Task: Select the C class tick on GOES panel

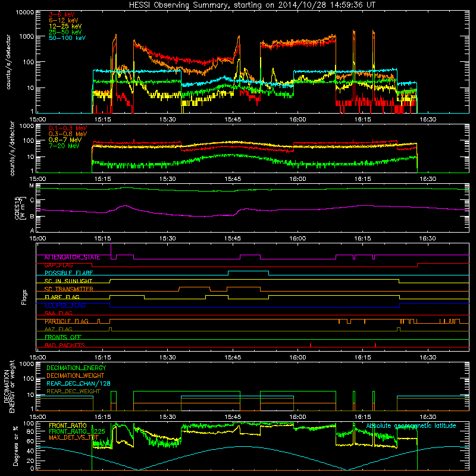Action: coord(32,201)
